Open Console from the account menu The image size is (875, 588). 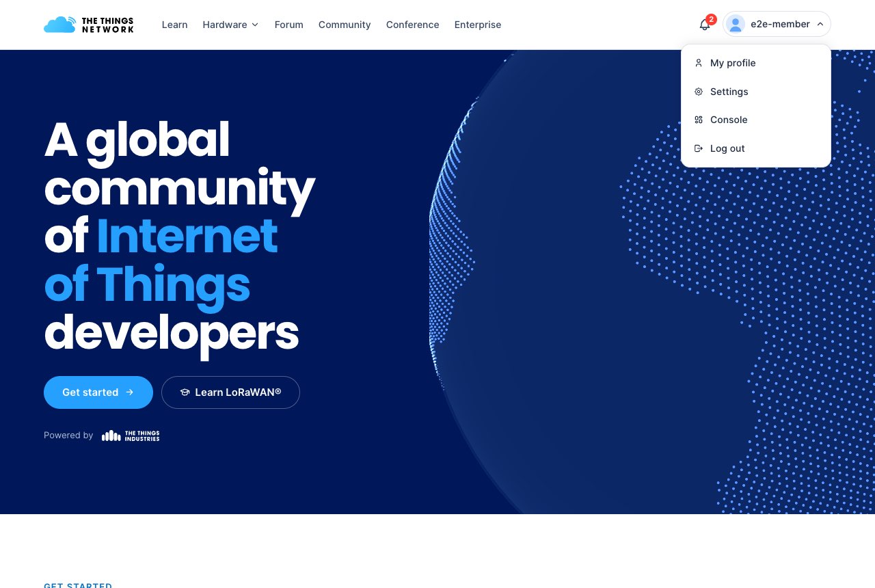pyautogui.click(x=756, y=120)
